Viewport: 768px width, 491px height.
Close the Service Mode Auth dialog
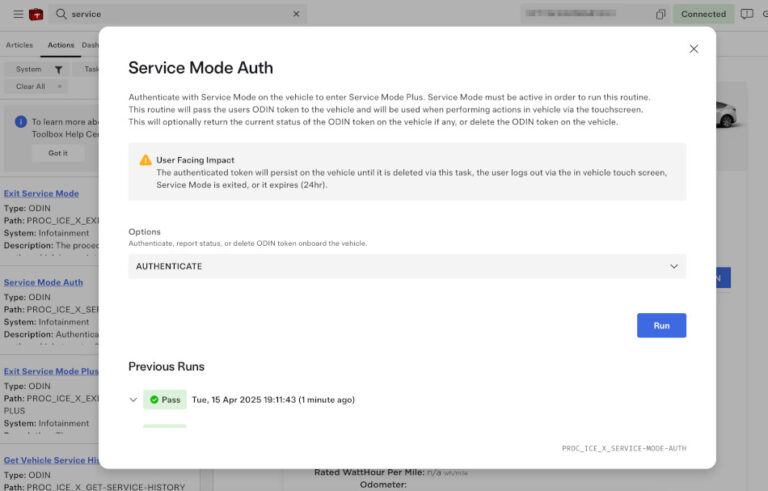(x=694, y=49)
